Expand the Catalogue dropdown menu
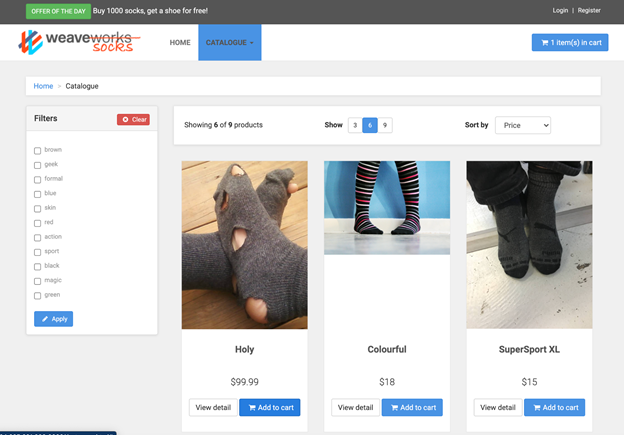Screen dimensions: 624x435 [x=229, y=43]
